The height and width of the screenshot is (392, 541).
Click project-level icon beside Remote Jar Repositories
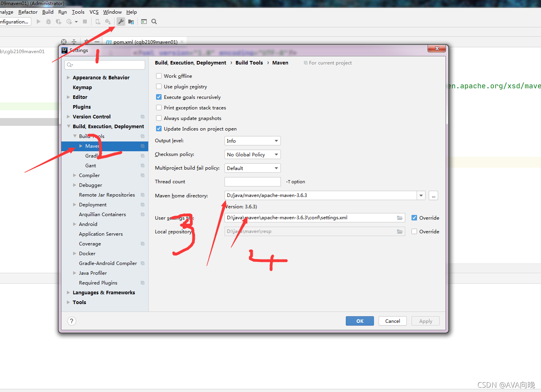[x=142, y=195]
